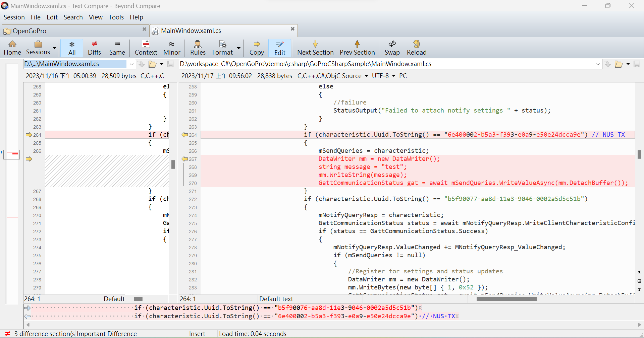Jump to the Next Section
The width and height of the screenshot is (644, 338).
pyautogui.click(x=315, y=48)
